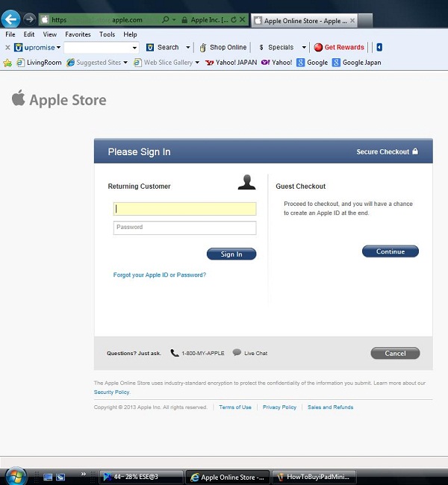Click the blue toolbar collapse arrow icon
The width and height of the screenshot is (448, 485).
tap(379, 47)
